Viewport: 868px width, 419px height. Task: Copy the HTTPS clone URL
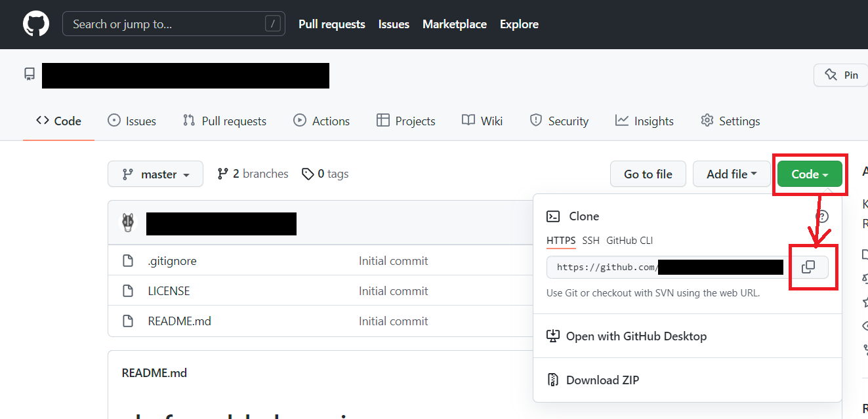(808, 267)
